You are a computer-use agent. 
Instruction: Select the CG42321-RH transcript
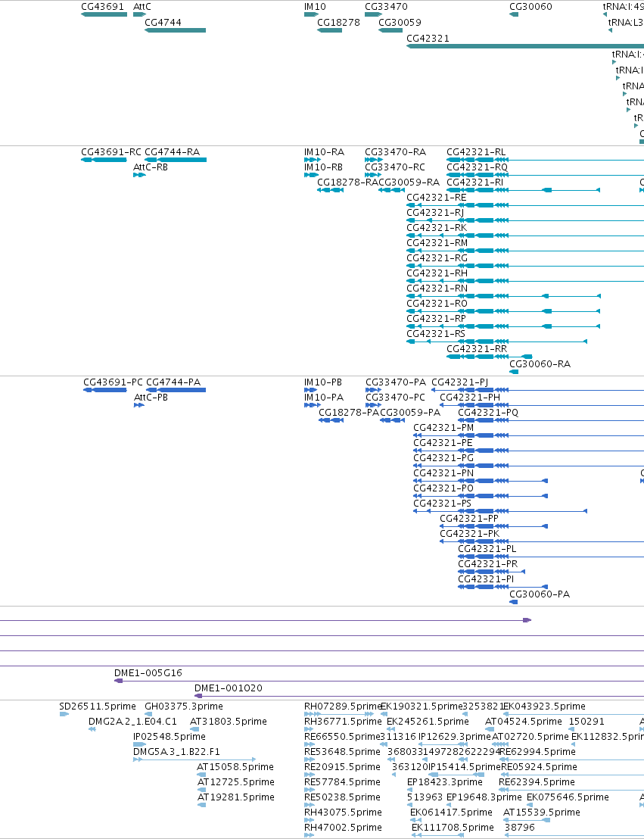(437, 273)
